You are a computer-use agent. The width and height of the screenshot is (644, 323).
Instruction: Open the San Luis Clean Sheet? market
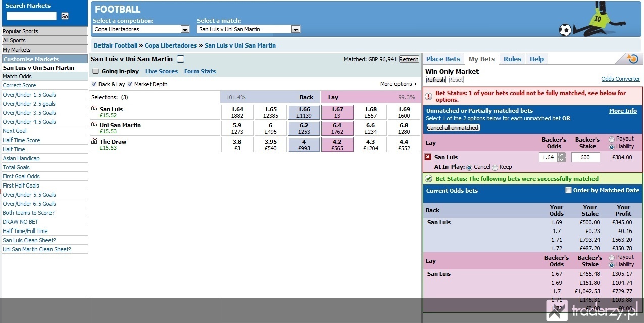click(29, 240)
